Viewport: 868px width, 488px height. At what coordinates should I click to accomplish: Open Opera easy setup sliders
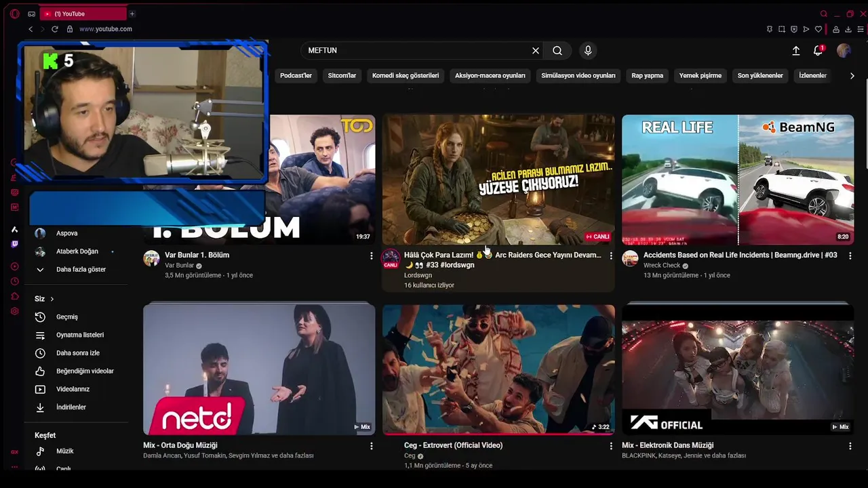(x=861, y=29)
